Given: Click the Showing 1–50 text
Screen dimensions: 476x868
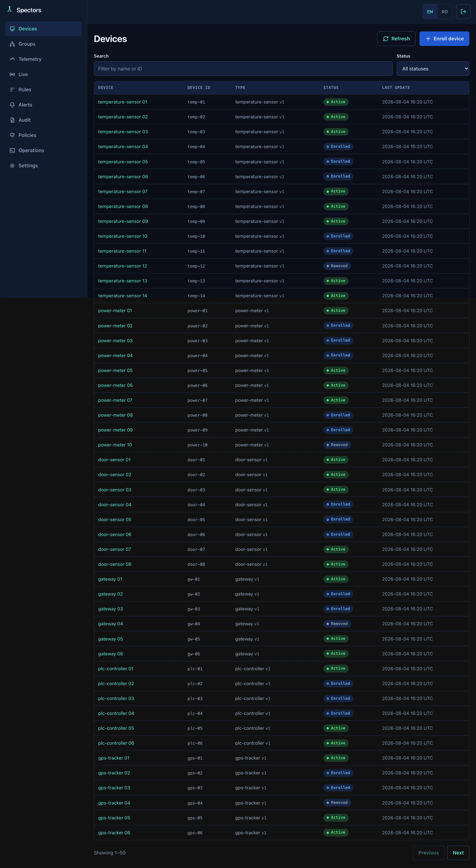Looking at the screenshot, I should click(x=109, y=852).
